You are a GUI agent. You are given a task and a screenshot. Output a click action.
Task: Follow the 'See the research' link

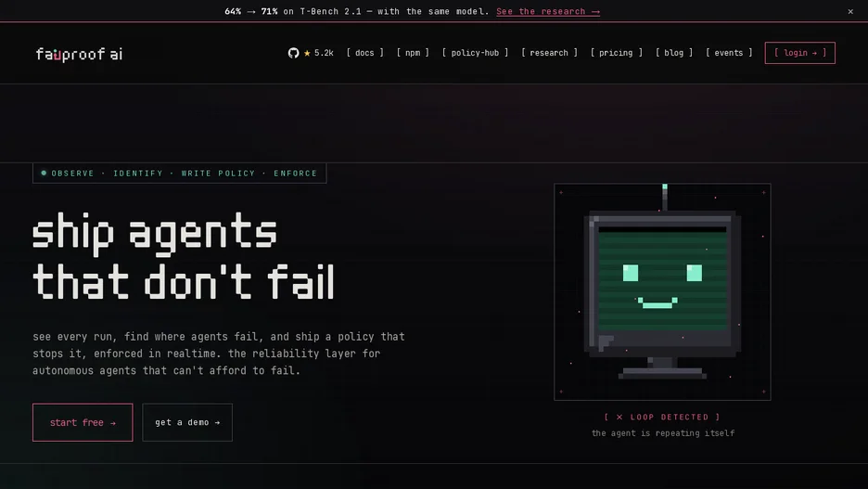coord(548,12)
